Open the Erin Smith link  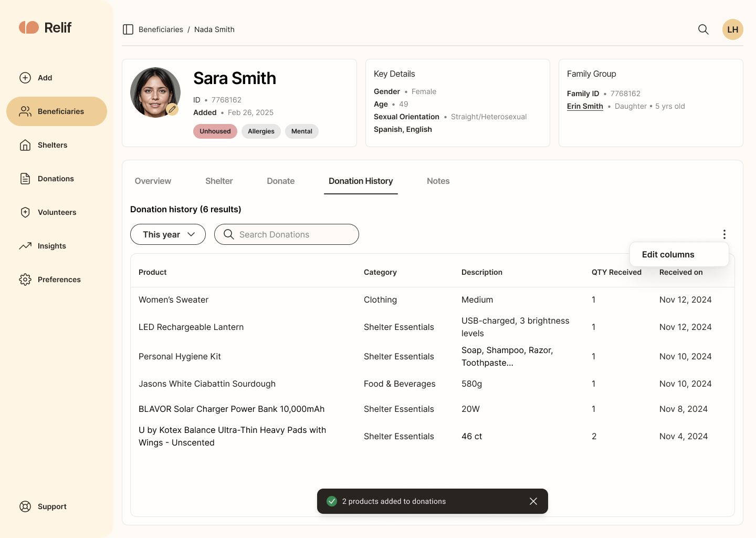click(585, 106)
